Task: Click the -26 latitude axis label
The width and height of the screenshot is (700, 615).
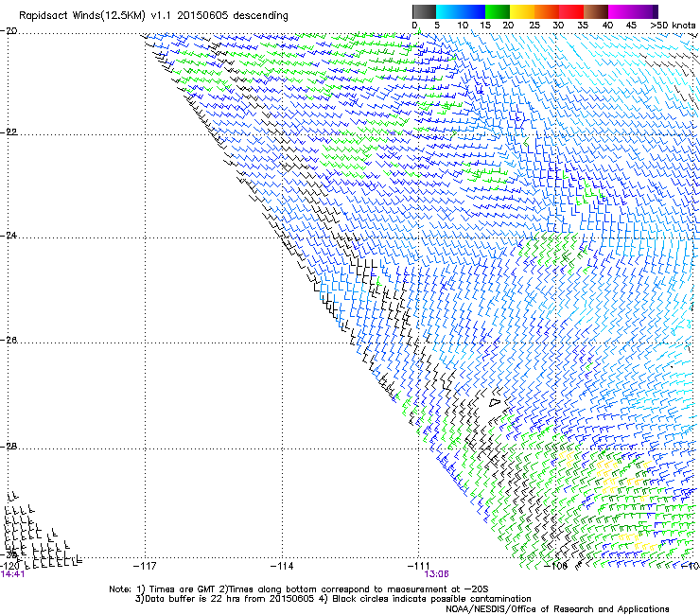Action: pos(9,341)
